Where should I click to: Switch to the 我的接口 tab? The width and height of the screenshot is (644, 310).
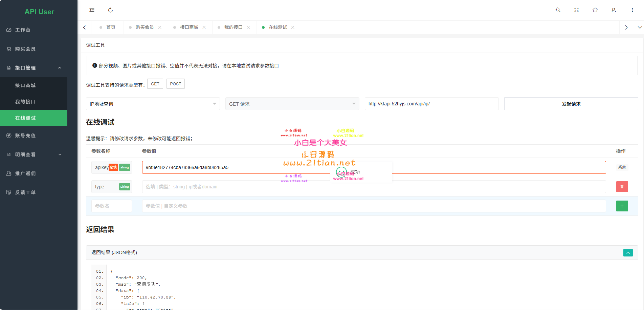[233, 27]
